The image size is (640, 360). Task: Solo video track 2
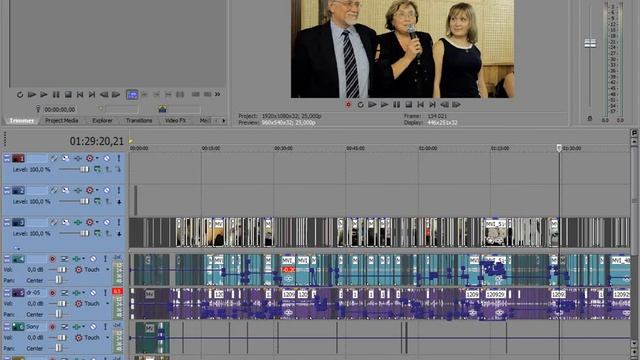click(x=119, y=190)
